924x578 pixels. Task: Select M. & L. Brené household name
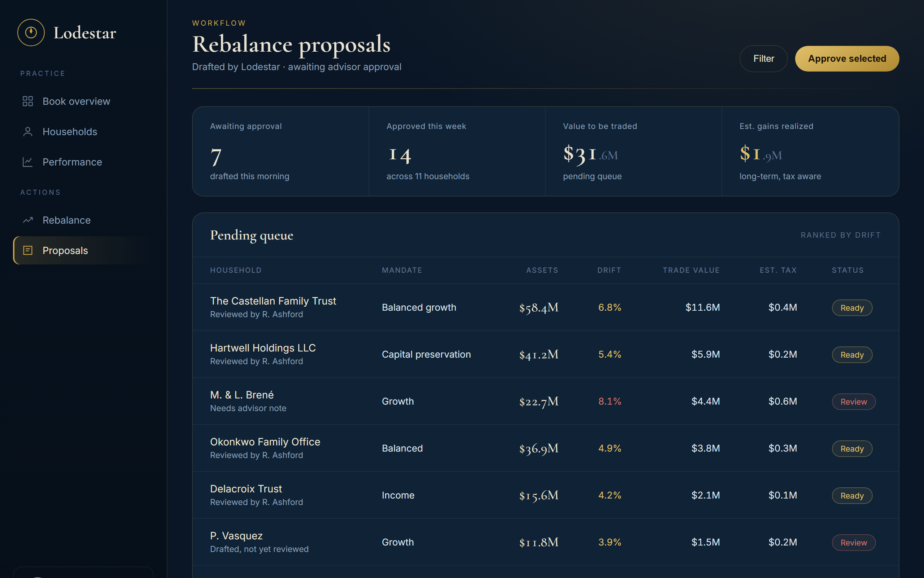(x=242, y=395)
